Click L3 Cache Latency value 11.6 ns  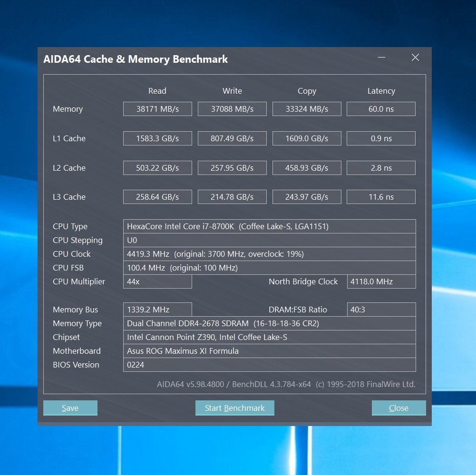pyautogui.click(x=381, y=197)
